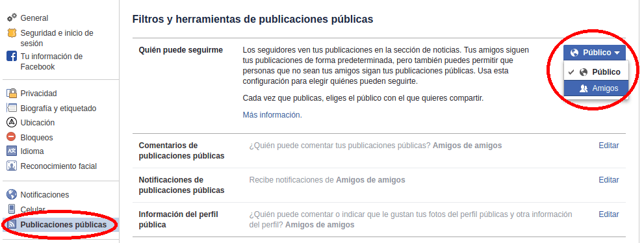This screenshot has height=243, width=644.
Task: Click Notificaciones de publicaciones públicas row label
Action: pos(181,185)
